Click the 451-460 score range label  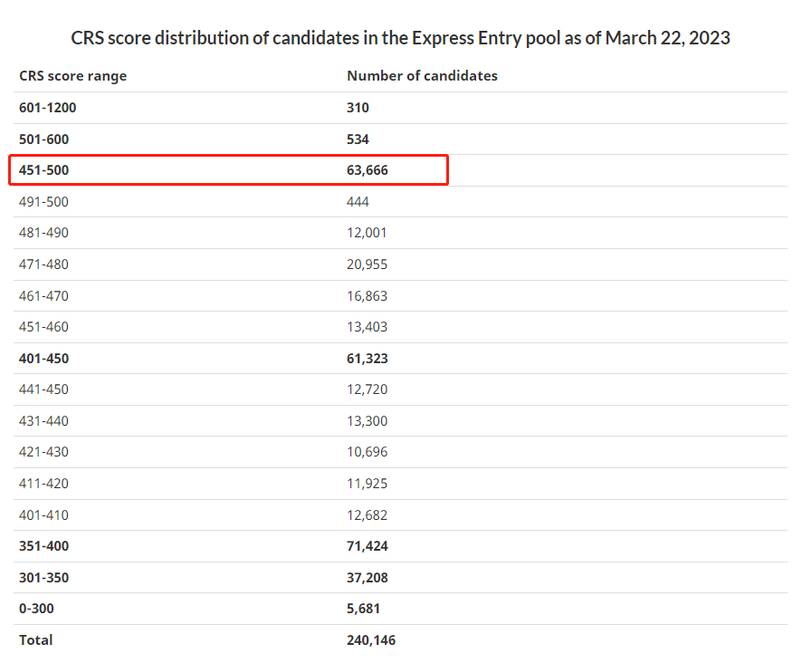click(x=43, y=327)
